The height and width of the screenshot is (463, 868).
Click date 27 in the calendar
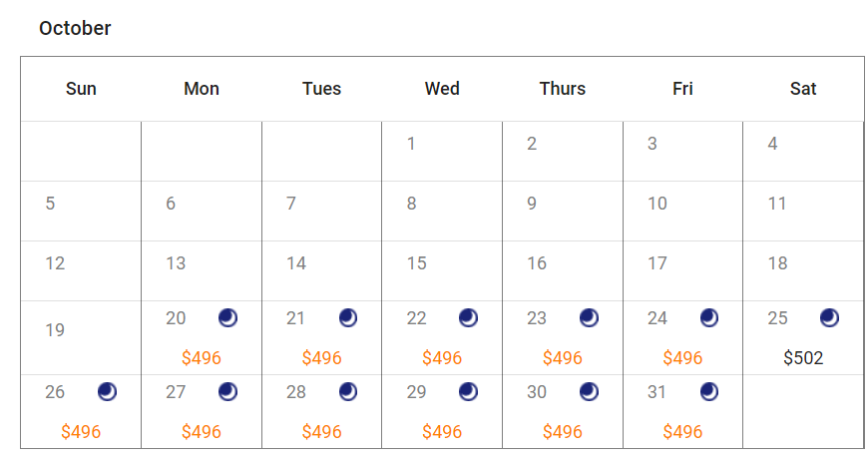pos(177,392)
